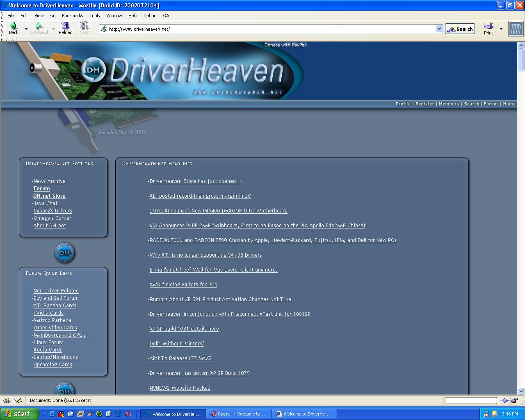Click the Mozilla dinosaur quick launch icon

click(119, 414)
